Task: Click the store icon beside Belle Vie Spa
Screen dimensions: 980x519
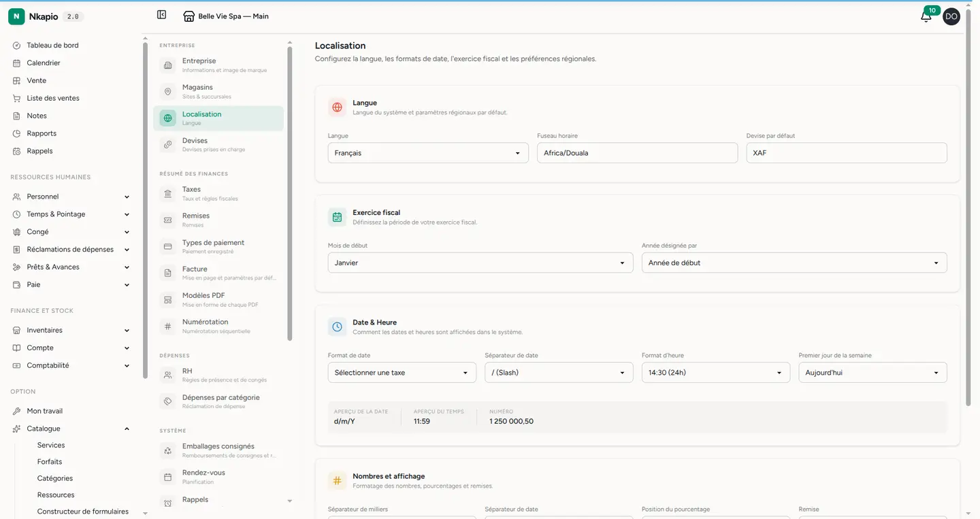Action: coord(189,16)
